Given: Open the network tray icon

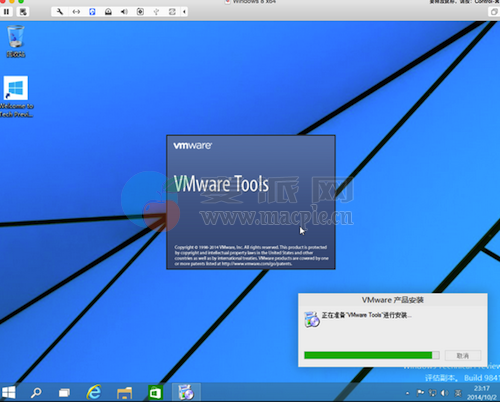Looking at the screenshot, I should point(433,393).
